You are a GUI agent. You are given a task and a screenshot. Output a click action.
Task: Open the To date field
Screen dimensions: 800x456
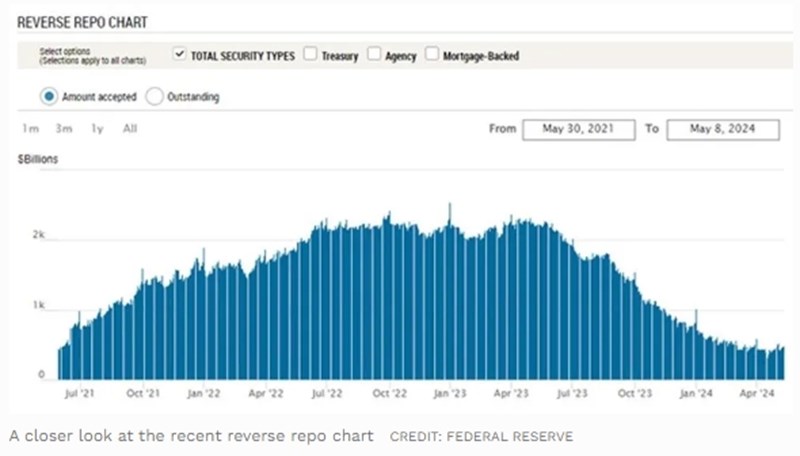point(722,129)
